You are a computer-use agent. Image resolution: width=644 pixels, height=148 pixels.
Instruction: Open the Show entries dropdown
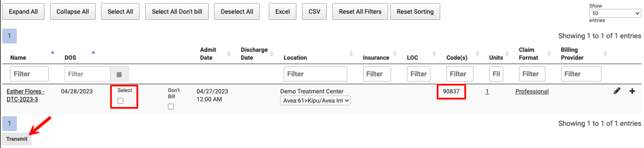pos(615,13)
